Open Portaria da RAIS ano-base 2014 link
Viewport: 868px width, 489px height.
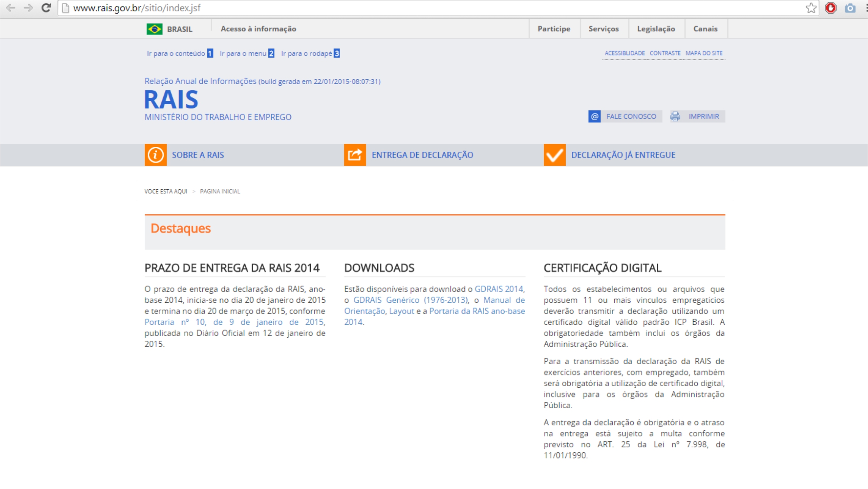434,316
